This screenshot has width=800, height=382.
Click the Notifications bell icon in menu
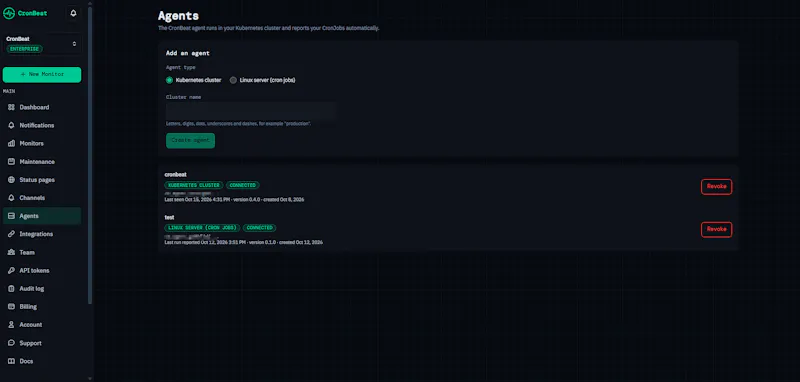[11, 125]
